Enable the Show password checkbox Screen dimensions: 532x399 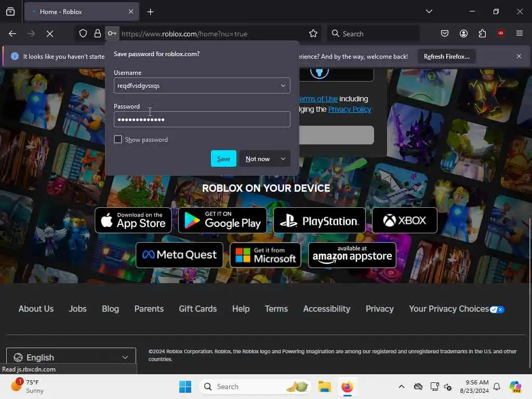tap(118, 139)
